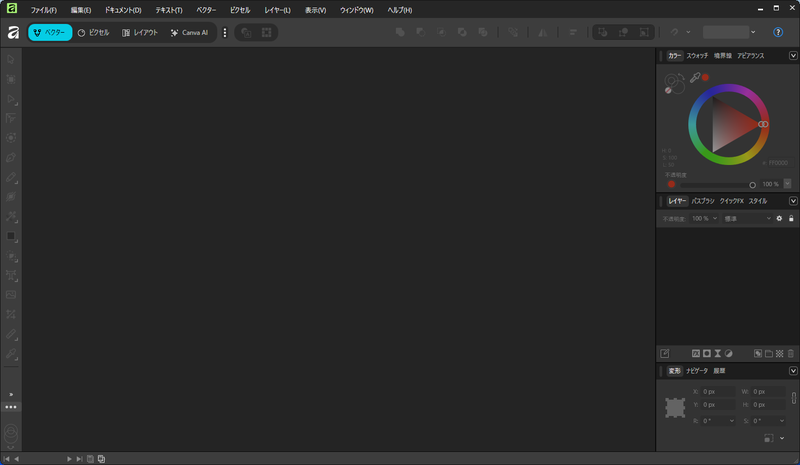This screenshot has height=465, width=800.
Task: Create a group folder icon in Layers
Action: (x=768, y=353)
